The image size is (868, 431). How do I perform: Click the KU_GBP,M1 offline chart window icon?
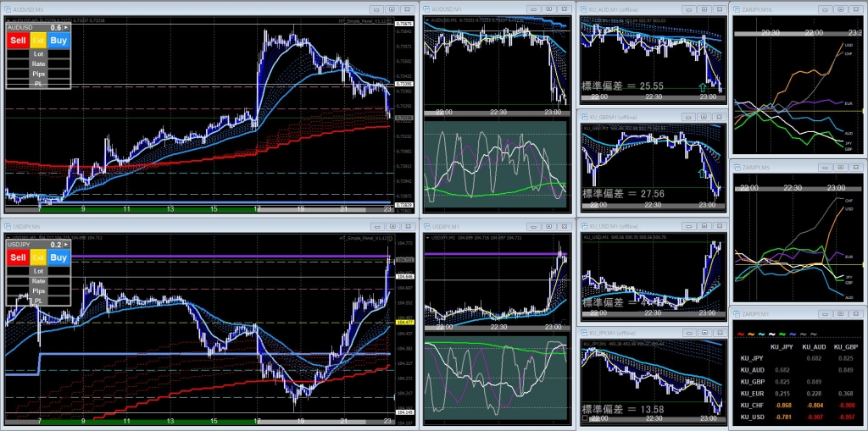click(x=583, y=115)
